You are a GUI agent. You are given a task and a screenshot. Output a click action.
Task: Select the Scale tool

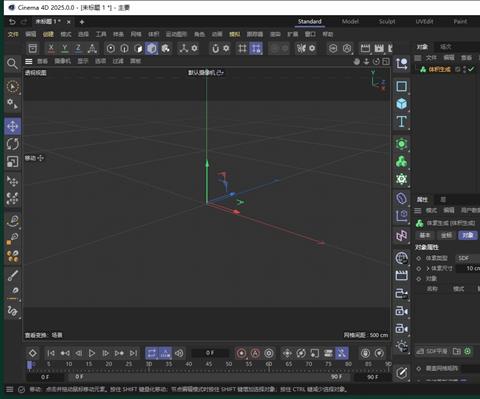tap(12, 161)
